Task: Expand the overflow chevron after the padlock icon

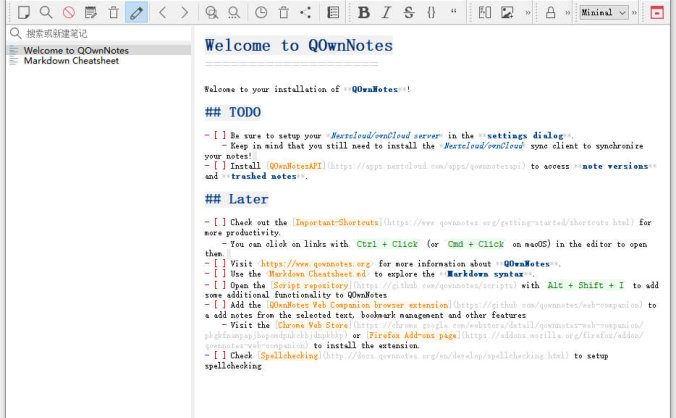Action: [x=568, y=13]
